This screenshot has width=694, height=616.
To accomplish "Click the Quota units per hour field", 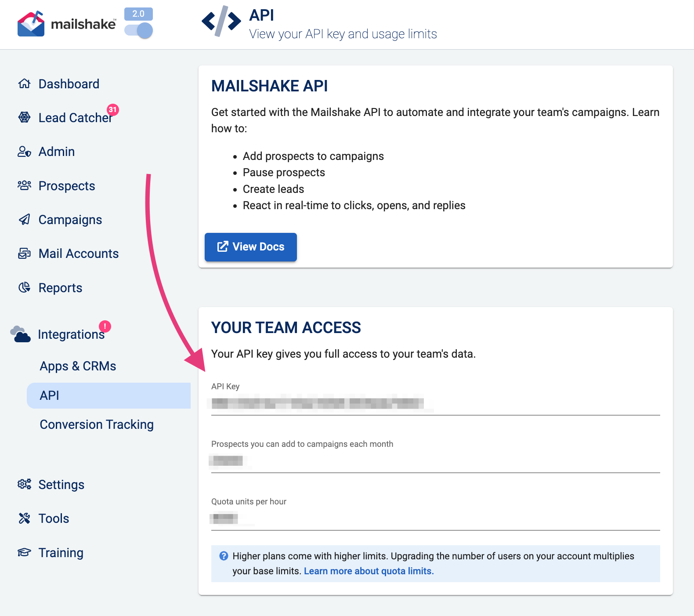I will click(436, 518).
